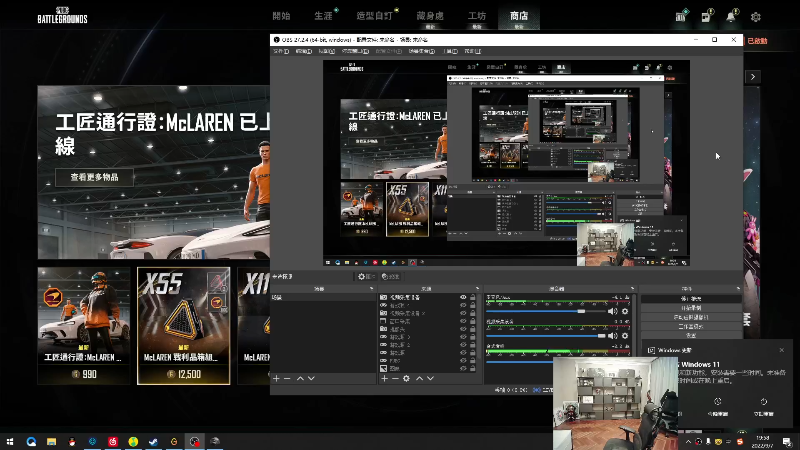Open source properties gear in Sources toolbar
The image size is (800, 450).
point(406,379)
